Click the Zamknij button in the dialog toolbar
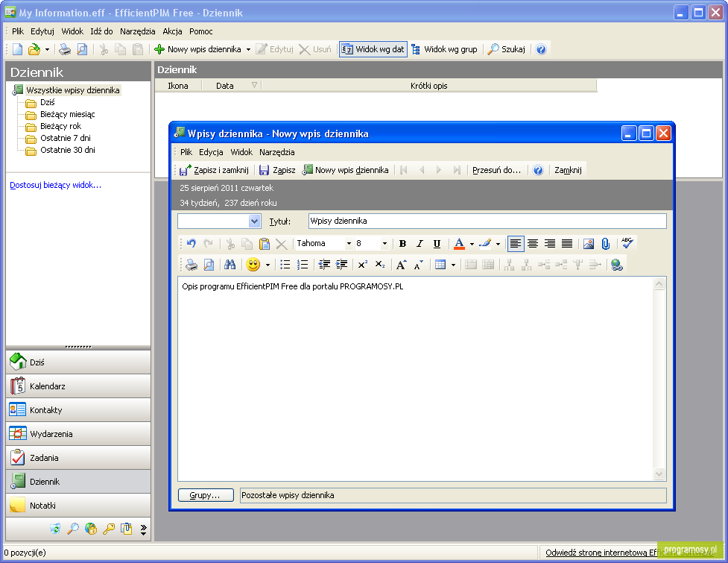The width and height of the screenshot is (728, 563). click(568, 170)
